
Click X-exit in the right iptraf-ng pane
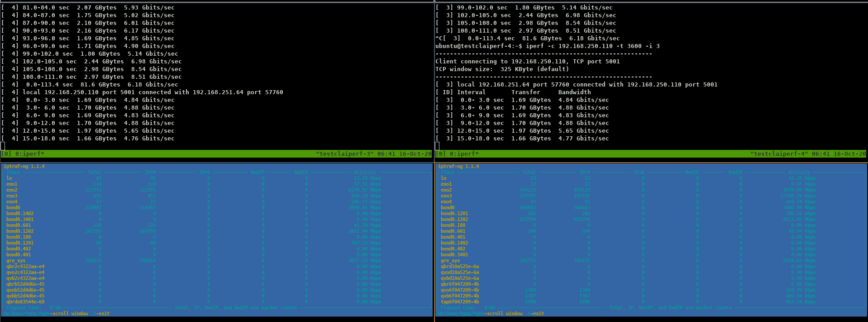pos(536,313)
